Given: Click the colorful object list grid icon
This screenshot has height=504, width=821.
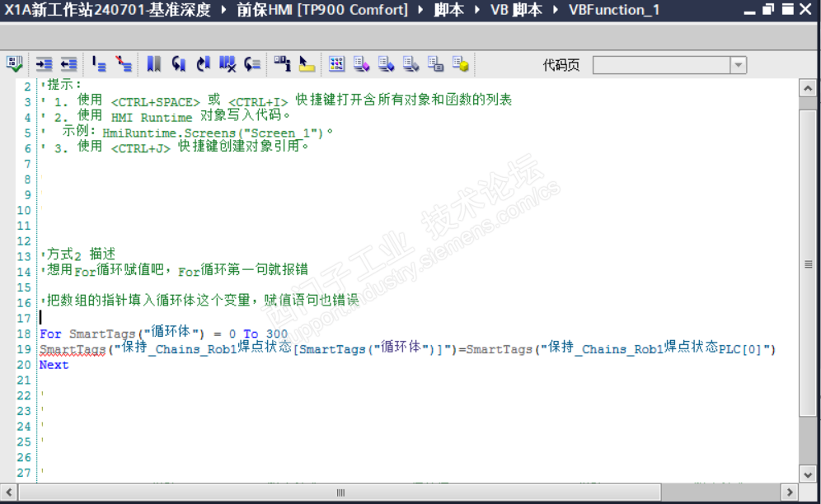Looking at the screenshot, I should click(336, 64).
